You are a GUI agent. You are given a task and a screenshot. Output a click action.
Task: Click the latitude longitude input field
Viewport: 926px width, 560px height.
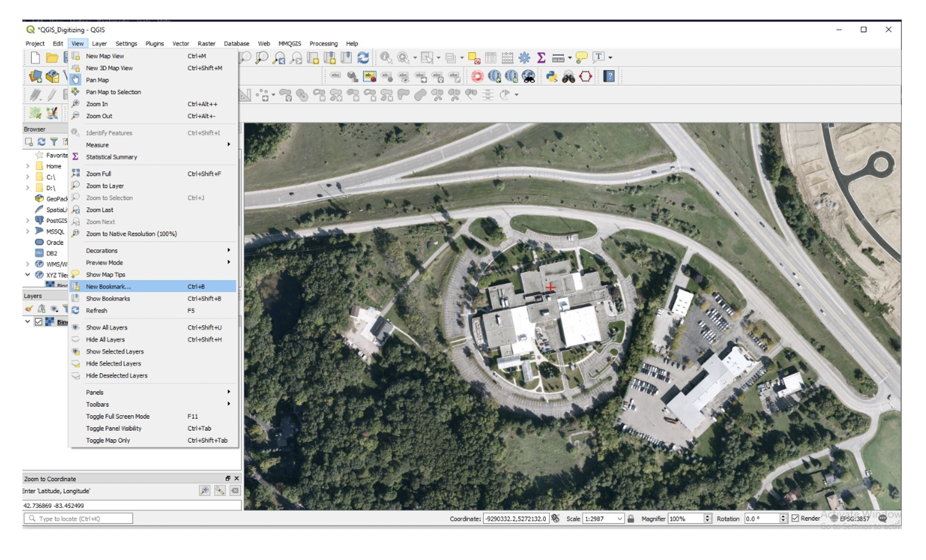[x=132, y=505]
